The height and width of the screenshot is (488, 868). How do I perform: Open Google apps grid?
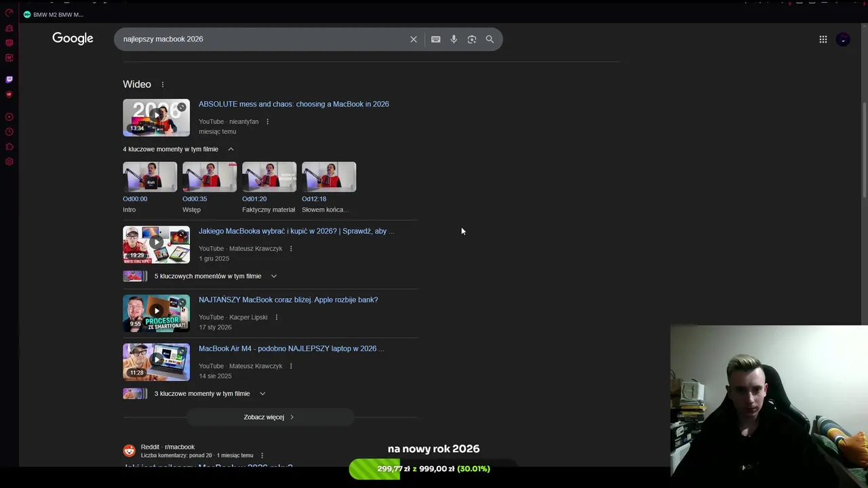point(823,39)
